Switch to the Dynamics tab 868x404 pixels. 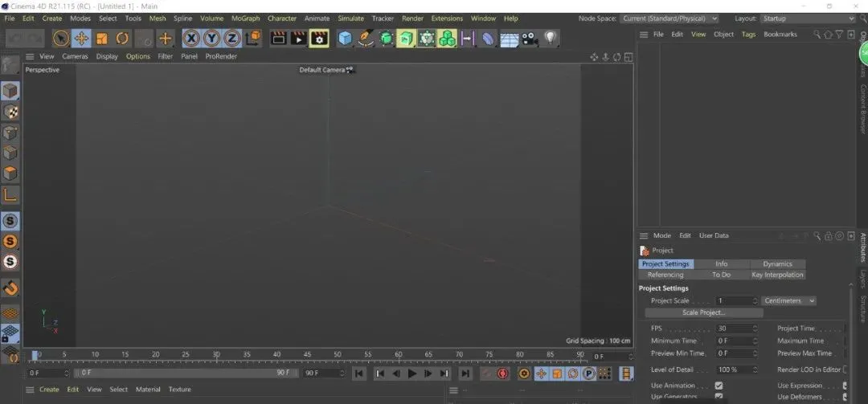pyautogui.click(x=777, y=264)
